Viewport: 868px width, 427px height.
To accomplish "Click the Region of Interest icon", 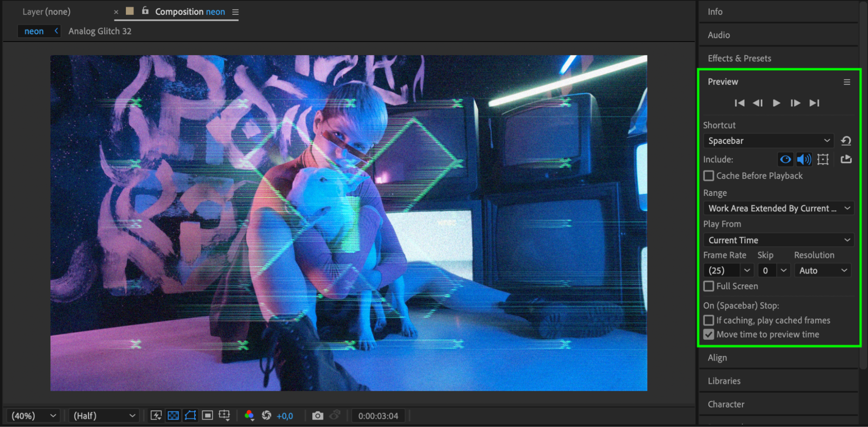I will (x=208, y=416).
